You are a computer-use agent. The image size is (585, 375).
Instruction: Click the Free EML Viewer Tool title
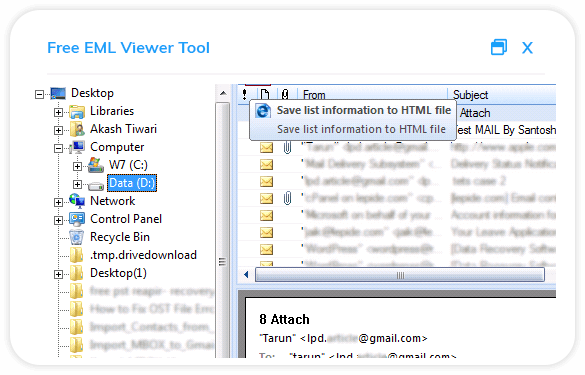[x=128, y=48]
